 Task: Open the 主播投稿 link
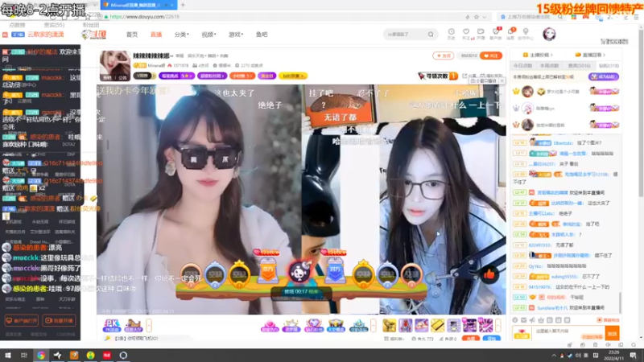click(x=538, y=55)
